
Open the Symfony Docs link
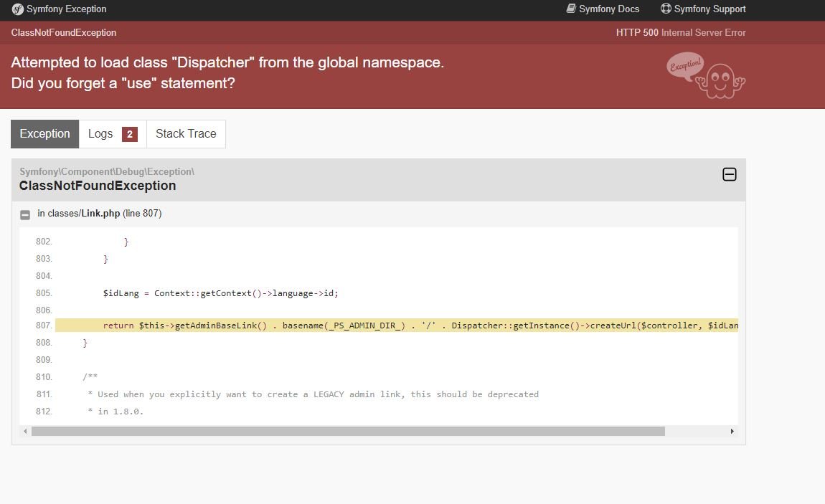coord(603,9)
